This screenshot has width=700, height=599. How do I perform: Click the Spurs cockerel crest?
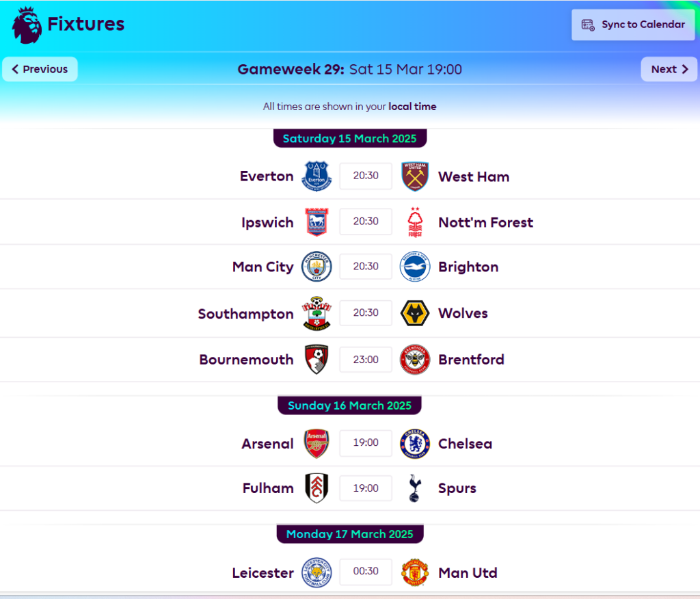(415, 488)
